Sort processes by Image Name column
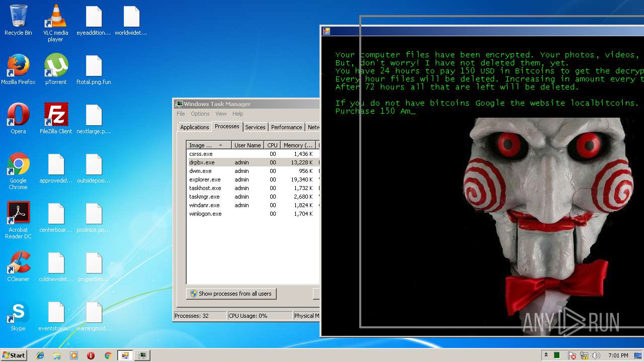This screenshot has height=362, width=644. click(x=209, y=145)
